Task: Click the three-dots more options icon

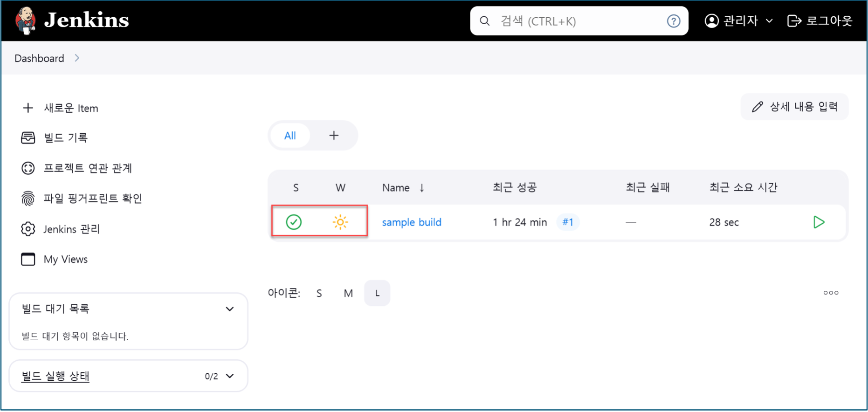Action: point(830,293)
